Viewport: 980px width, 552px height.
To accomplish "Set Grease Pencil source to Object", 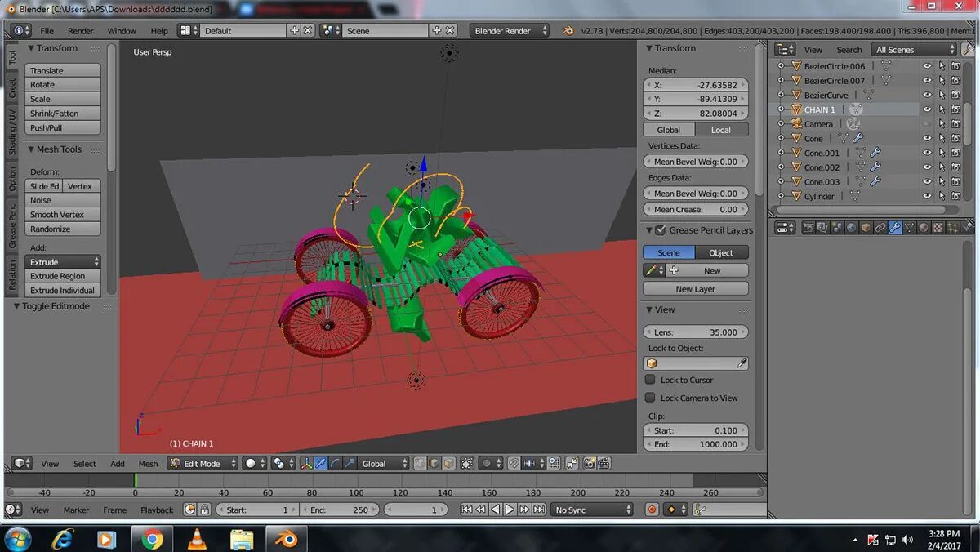I will [721, 253].
